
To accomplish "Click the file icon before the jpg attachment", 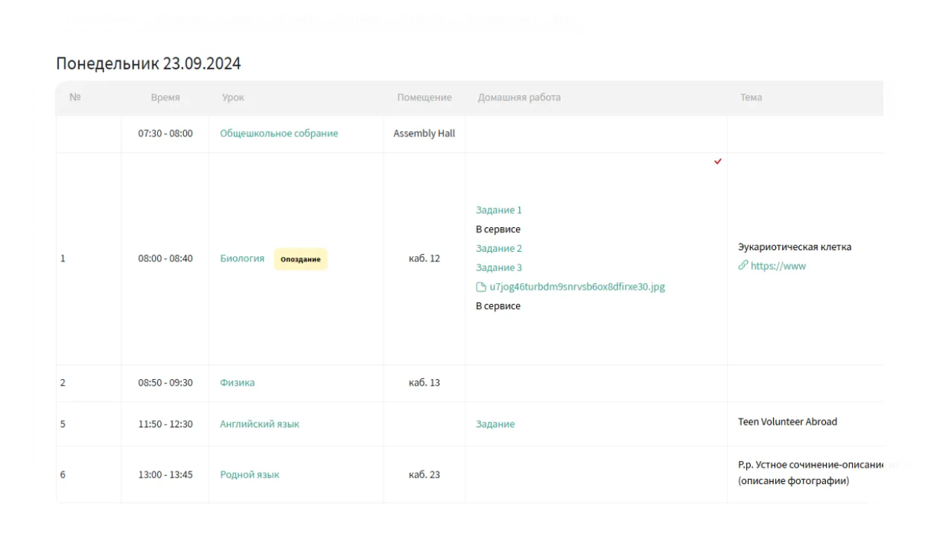I will pyautogui.click(x=480, y=287).
